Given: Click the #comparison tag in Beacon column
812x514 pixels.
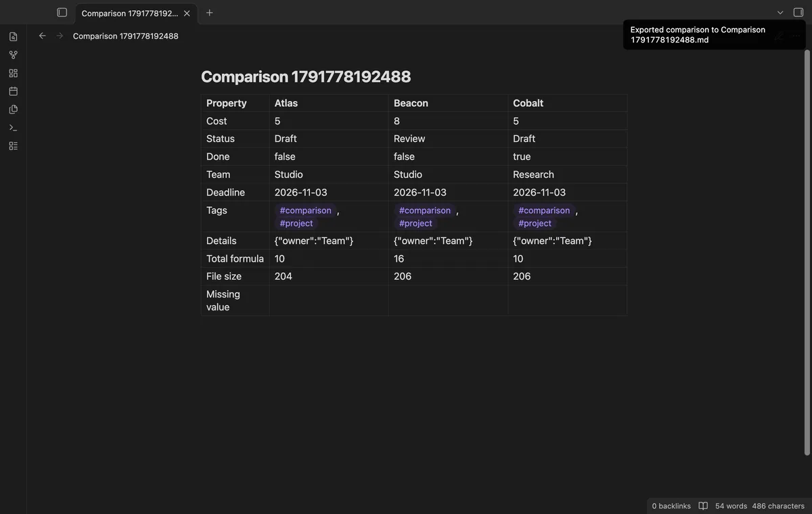Looking at the screenshot, I should (x=425, y=210).
